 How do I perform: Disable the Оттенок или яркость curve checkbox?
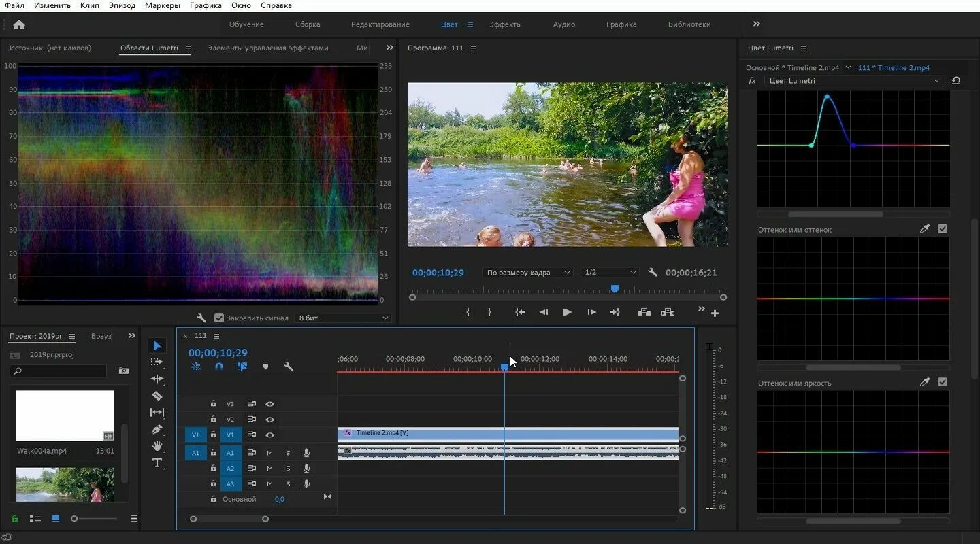pyautogui.click(x=942, y=382)
